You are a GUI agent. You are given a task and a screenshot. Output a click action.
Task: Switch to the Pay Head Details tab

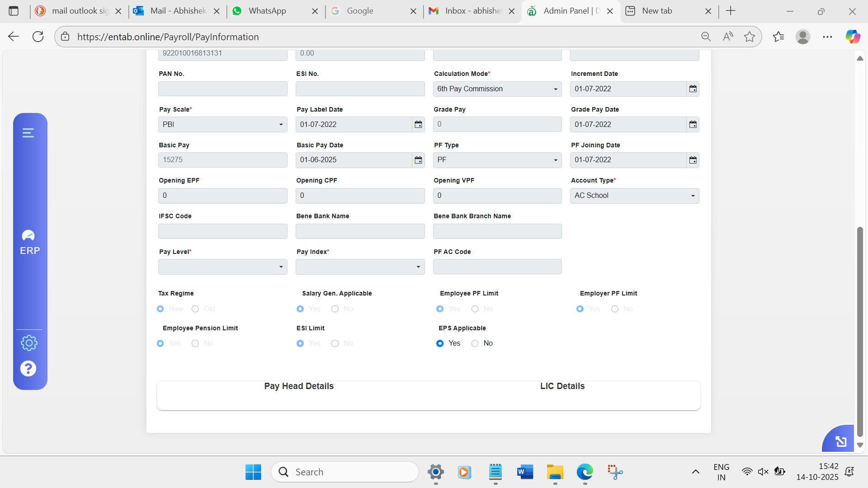pyautogui.click(x=299, y=386)
